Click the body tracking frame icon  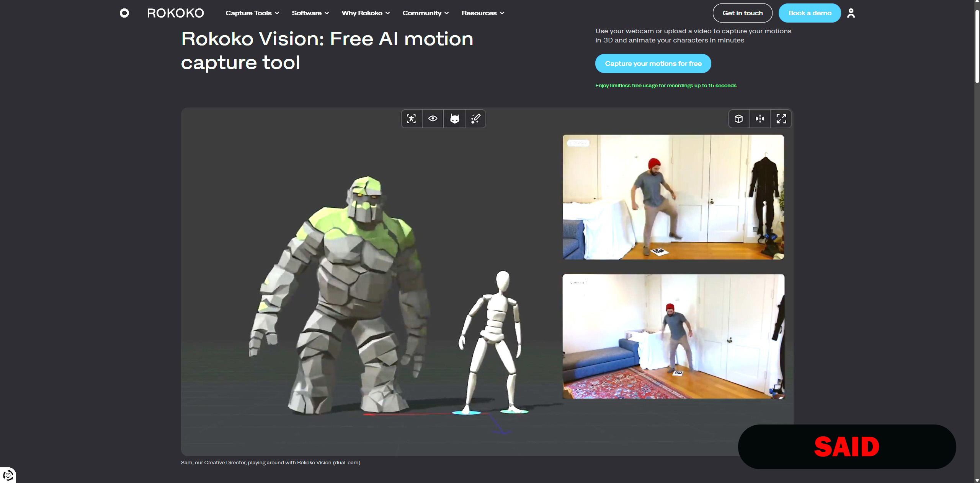[412, 119]
